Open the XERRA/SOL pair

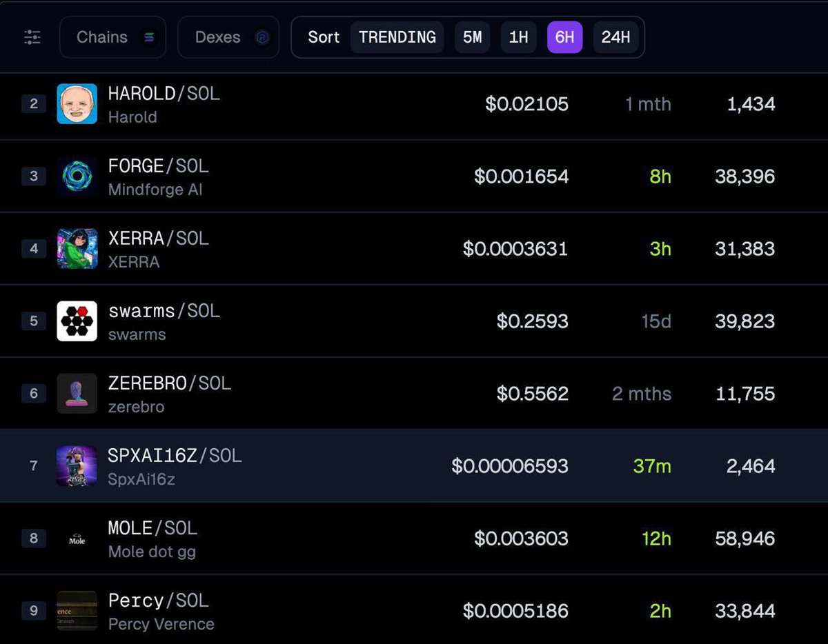point(158,239)
